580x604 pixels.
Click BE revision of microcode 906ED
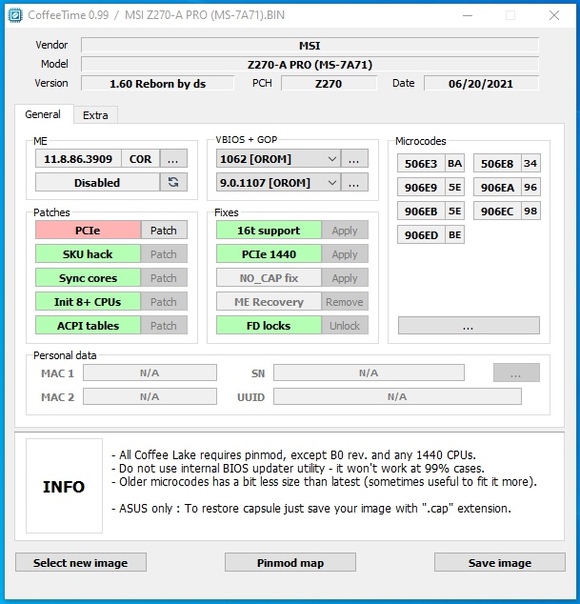click(455, 235)
